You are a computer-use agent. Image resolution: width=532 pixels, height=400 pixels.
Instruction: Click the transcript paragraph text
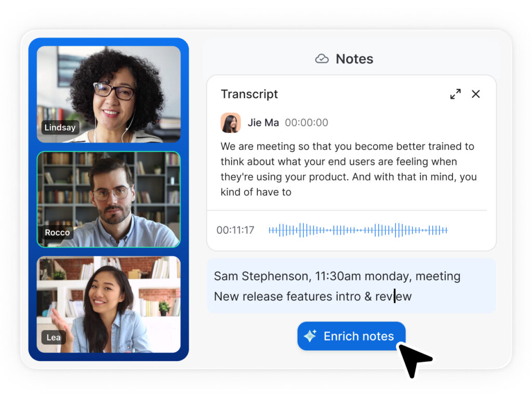348,169
